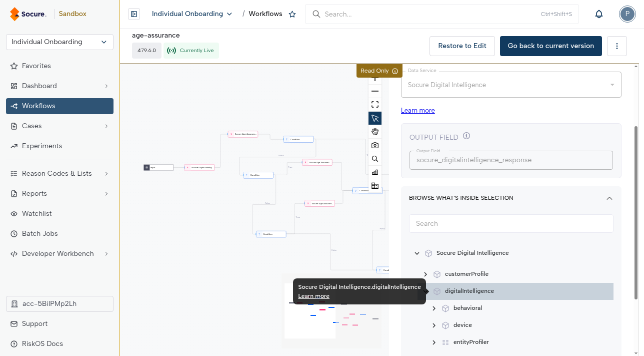Open the notifications bell
Viewport: 644px width, 356px height.
pos(599,14)
